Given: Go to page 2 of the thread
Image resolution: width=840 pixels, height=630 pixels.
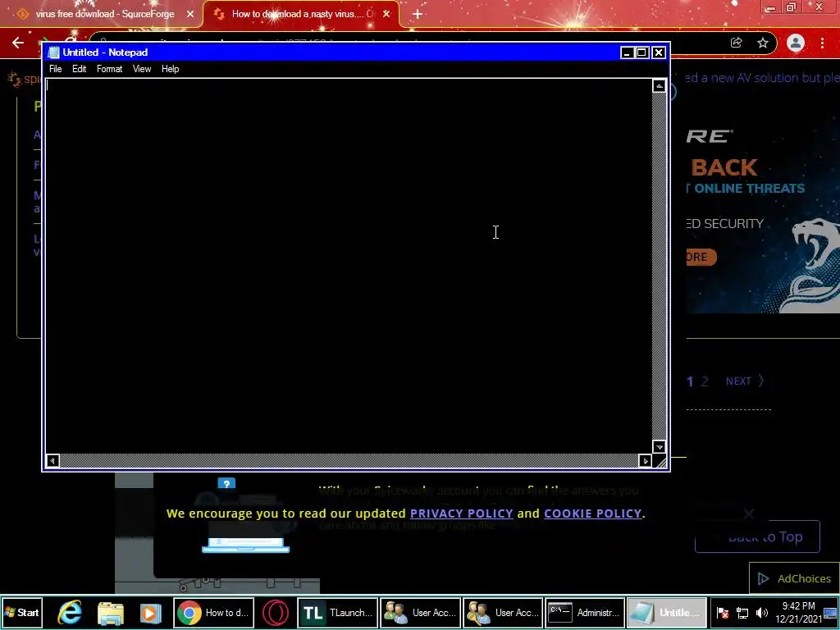Looking at the screenshot, I should click(x=705, y=381).
